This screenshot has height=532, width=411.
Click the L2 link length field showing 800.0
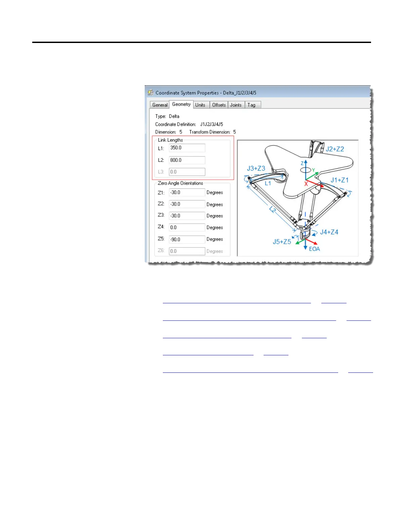[187, 160]
